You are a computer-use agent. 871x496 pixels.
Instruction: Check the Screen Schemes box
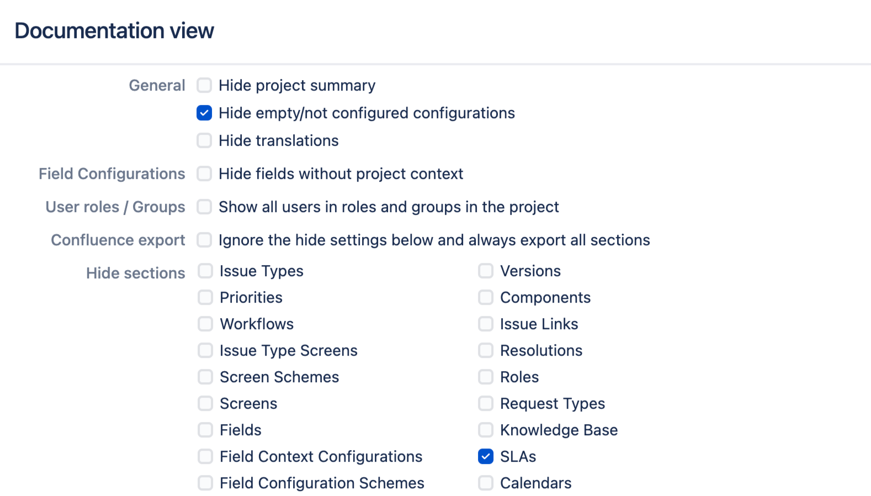click(205, 377)
